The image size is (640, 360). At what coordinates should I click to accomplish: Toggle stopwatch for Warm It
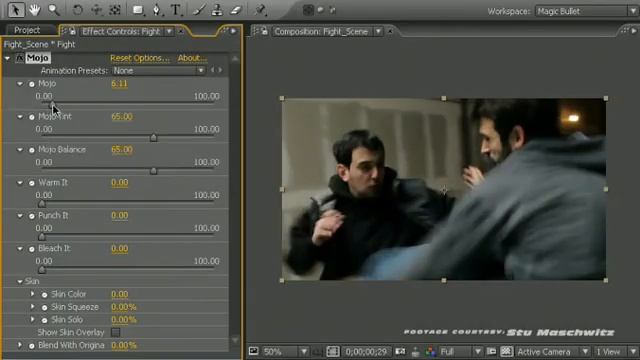pos(32,183)
